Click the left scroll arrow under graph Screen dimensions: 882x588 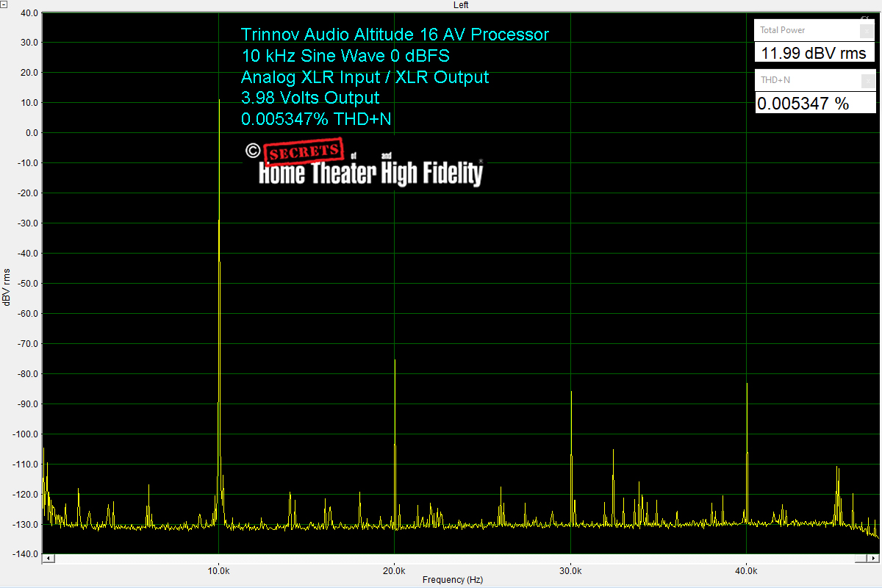[x=48, y=559]
